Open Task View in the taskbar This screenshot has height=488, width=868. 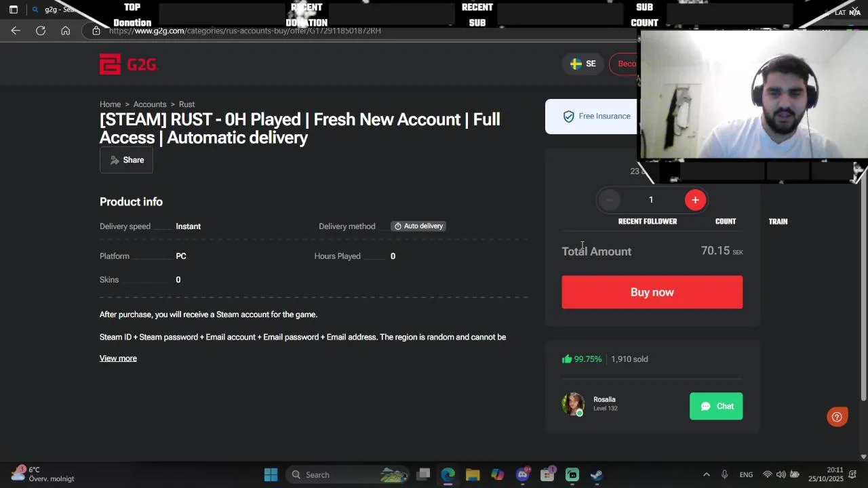coord(423,474)
